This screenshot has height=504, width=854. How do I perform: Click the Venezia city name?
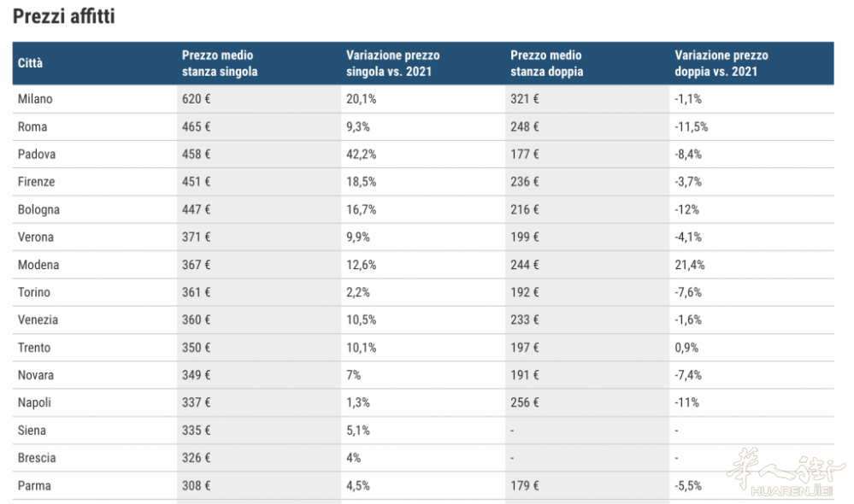coord(38,319)
